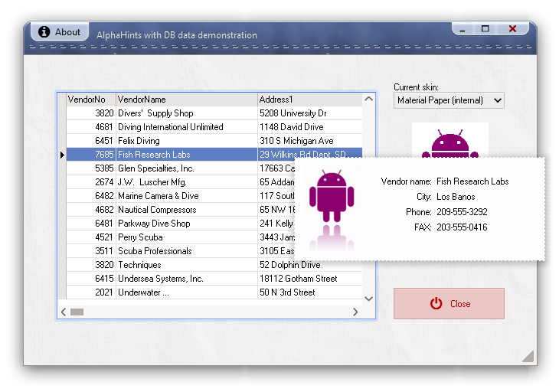The height and width of the screenshot is (392, 559).
Task: Minimize the AlphaHints demo window
Action: (463, 29)
